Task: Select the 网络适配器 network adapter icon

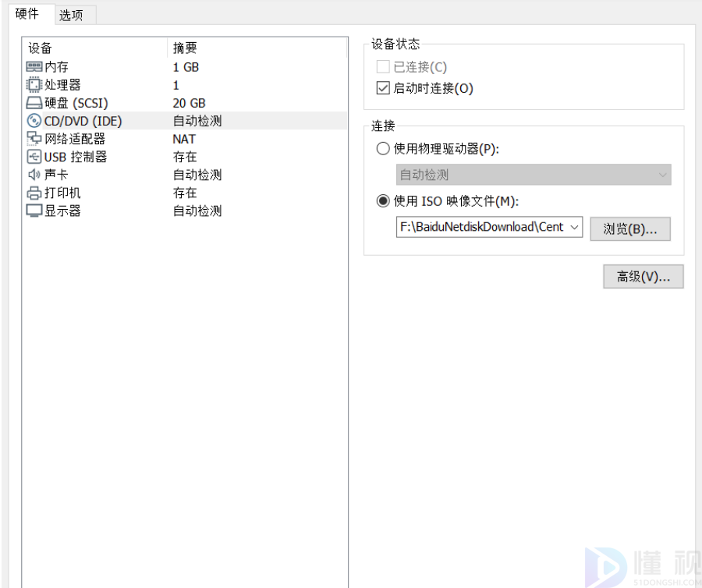Action: pos(34,139)
